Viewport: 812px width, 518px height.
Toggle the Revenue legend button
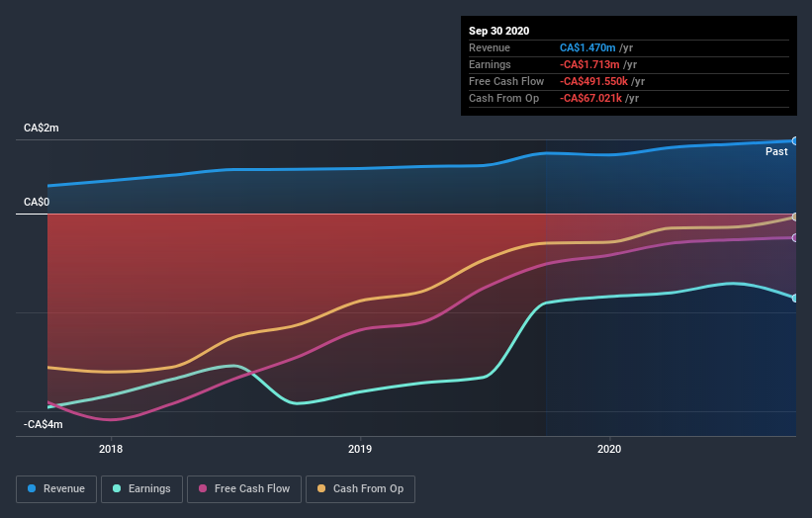click(56, 489)
